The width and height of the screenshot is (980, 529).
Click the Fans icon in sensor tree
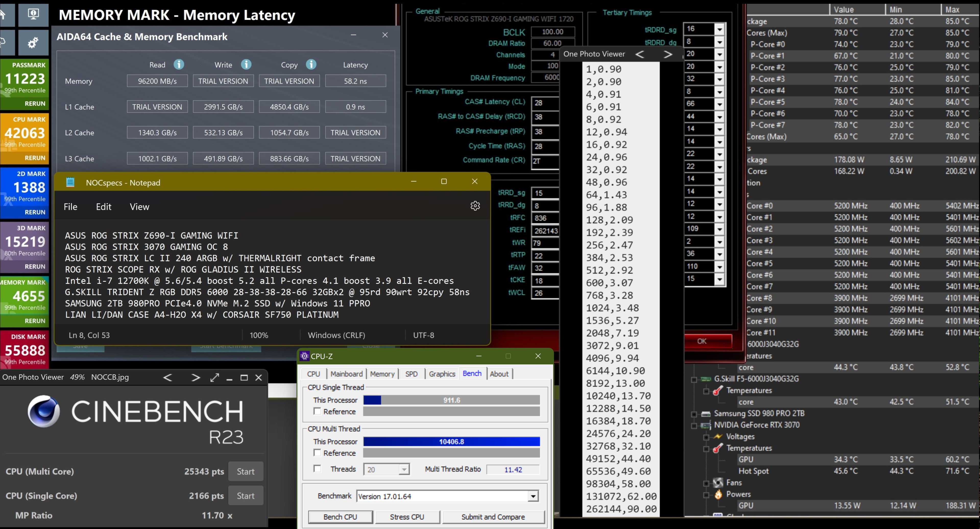click(x=718, y=483)
